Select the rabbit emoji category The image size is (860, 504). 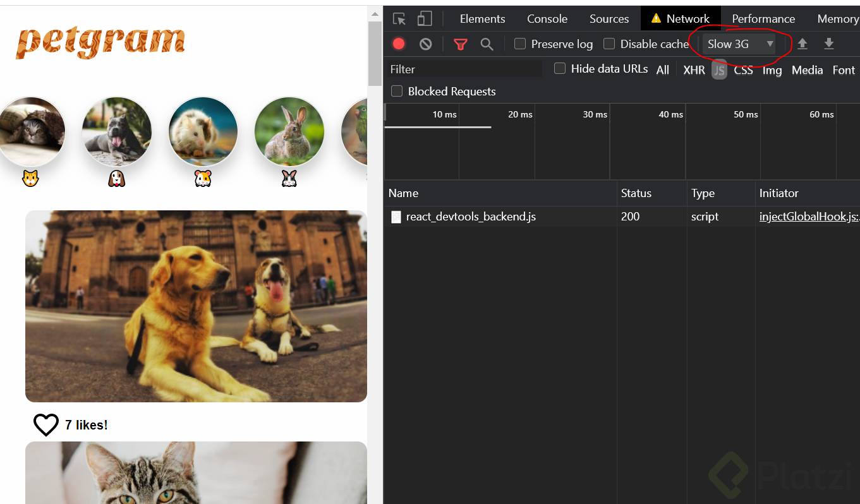click(x=289, y=179)
